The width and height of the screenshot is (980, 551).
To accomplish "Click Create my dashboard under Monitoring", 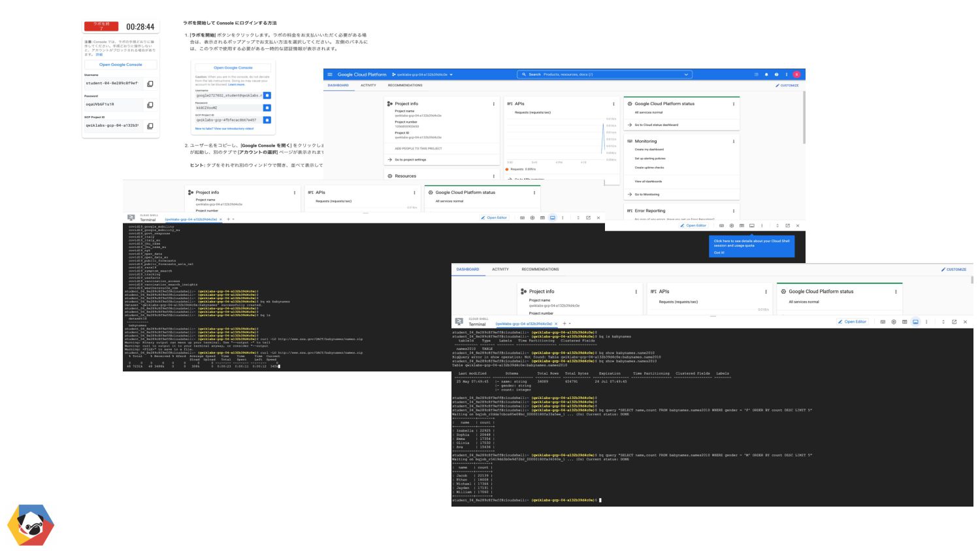I will 649,150.
